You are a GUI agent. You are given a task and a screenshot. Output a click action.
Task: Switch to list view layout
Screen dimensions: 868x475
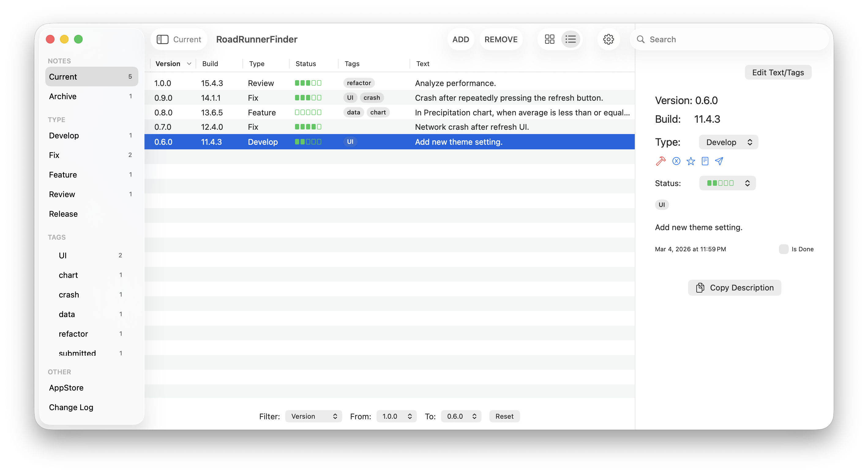coord(571,39)
